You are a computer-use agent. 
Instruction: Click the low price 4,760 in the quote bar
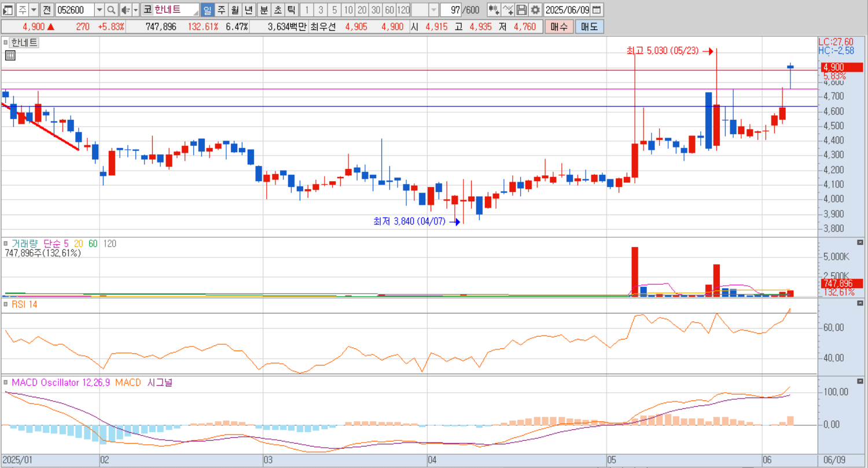tap(524, 27)
